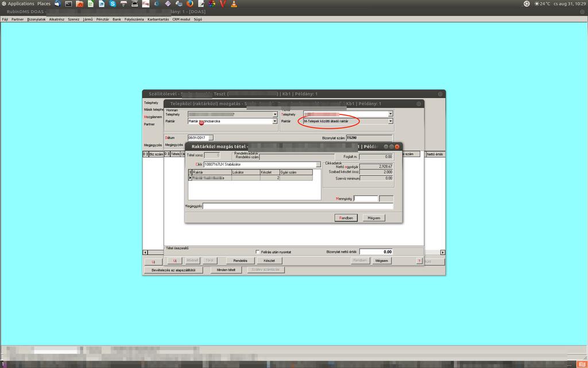The image size is (588, 368).
Task: Open VLC media player cone icon
Action: pos(234,4)
